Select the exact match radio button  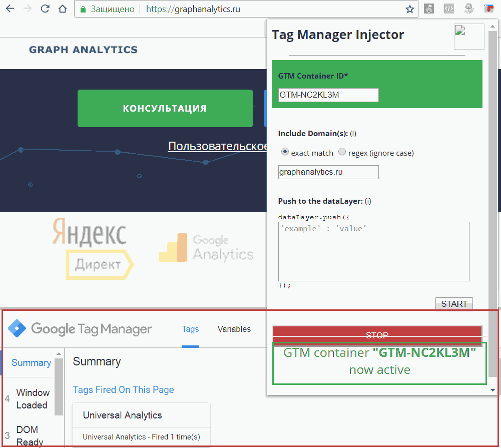pos(284,152)
